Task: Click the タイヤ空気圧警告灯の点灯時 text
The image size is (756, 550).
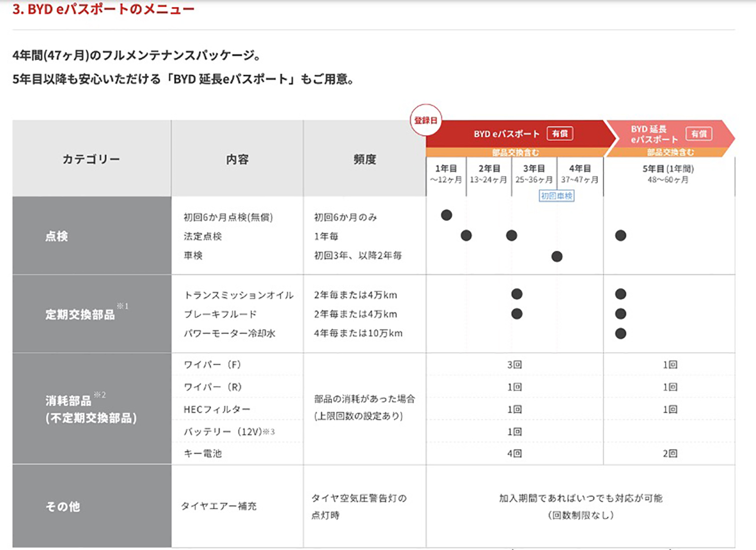Action: pos(359,507)
